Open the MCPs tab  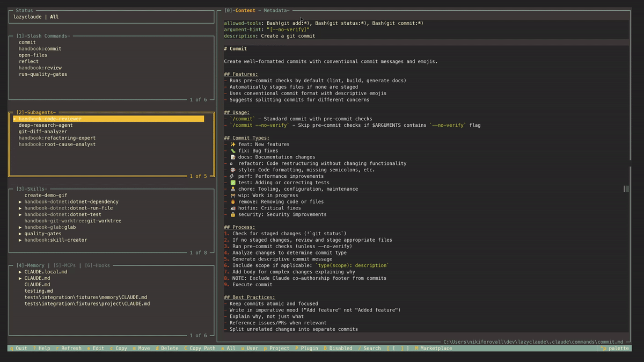pos(65,265)
